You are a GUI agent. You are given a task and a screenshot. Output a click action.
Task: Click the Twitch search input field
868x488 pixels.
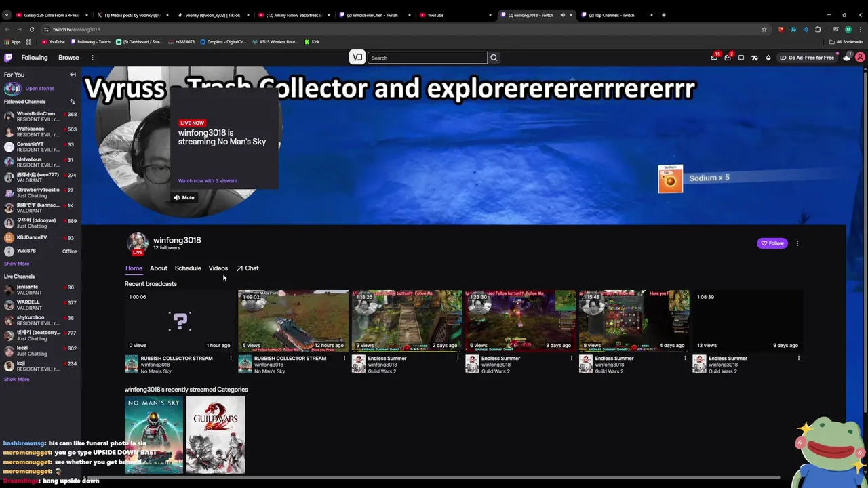[427, 58]
